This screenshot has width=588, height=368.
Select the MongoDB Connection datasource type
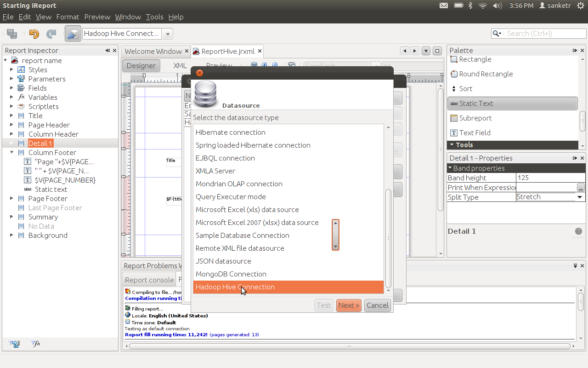tap(232, 274)
